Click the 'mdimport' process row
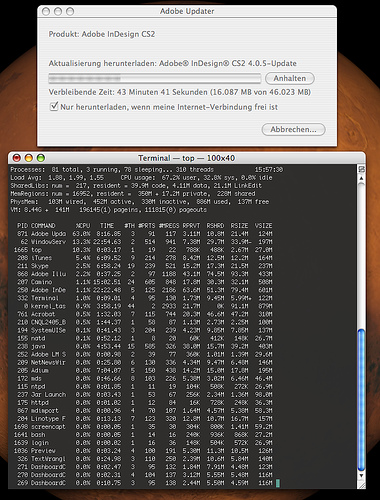Viewport: 380px width, 500px height. pos(144,411)
